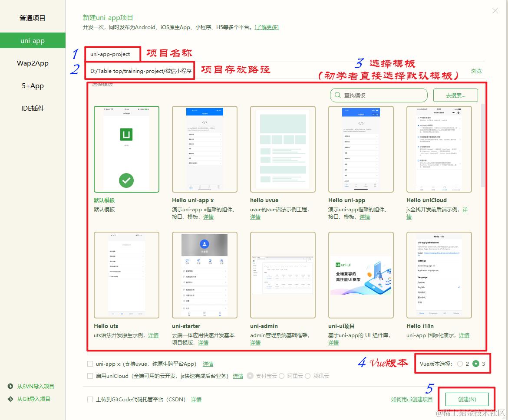Enable the 启用uniCloud checkbox
The image size is (508, 420).
coord(90,376)
